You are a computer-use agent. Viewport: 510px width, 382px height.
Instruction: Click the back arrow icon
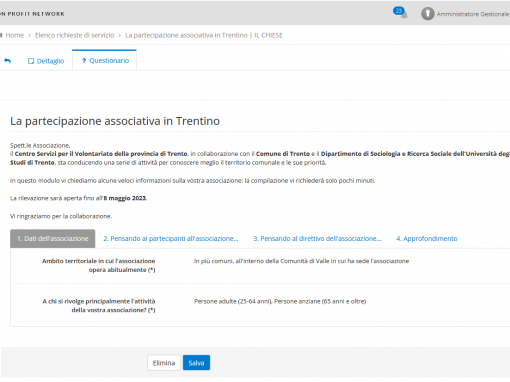[8, 61]
